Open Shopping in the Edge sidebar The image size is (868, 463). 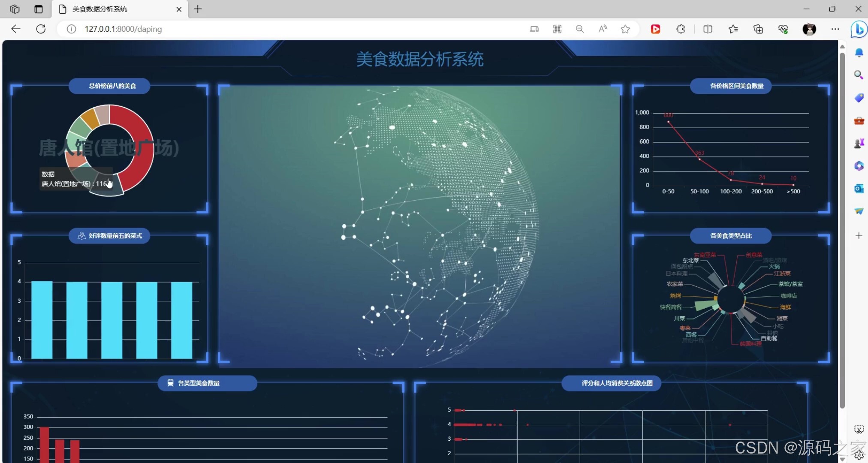click(x=859, y=98)
